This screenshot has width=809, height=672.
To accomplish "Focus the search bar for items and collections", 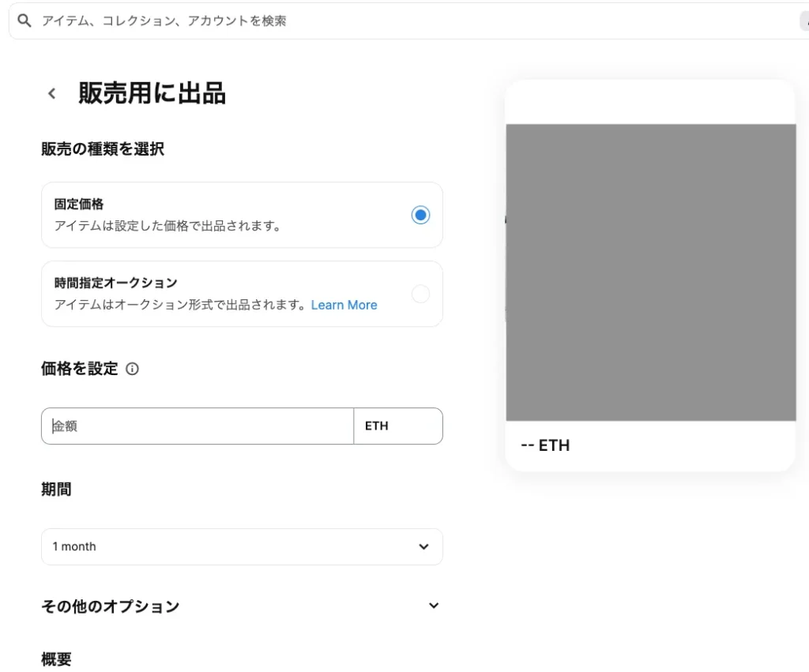I will (395, 21).
